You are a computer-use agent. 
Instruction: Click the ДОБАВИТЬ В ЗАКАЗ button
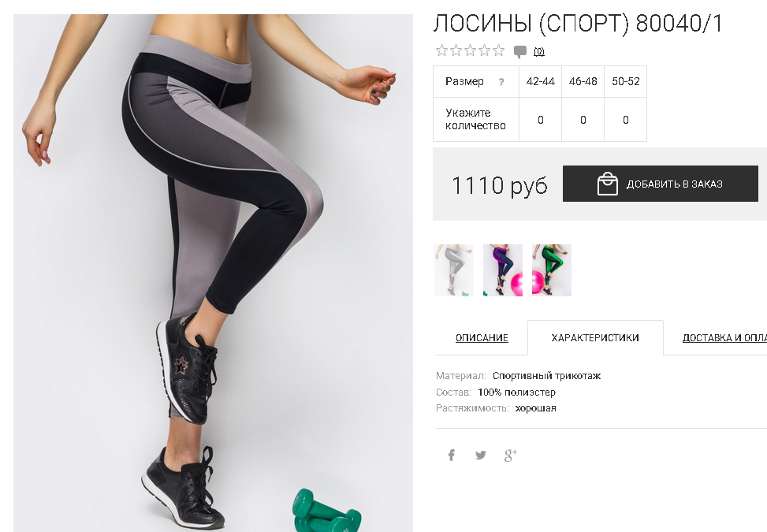coord(661,184)
